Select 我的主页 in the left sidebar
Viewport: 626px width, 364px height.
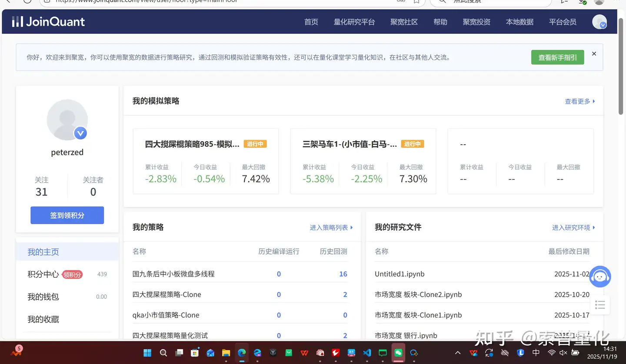click(67, 252)
